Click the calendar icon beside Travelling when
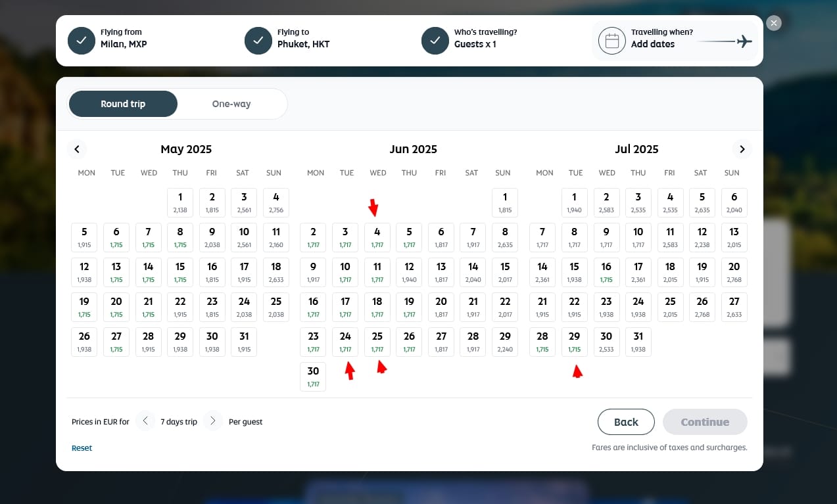The width and height of the screenshot is (837, 504). pyautogui.click(x=611, y=41)
